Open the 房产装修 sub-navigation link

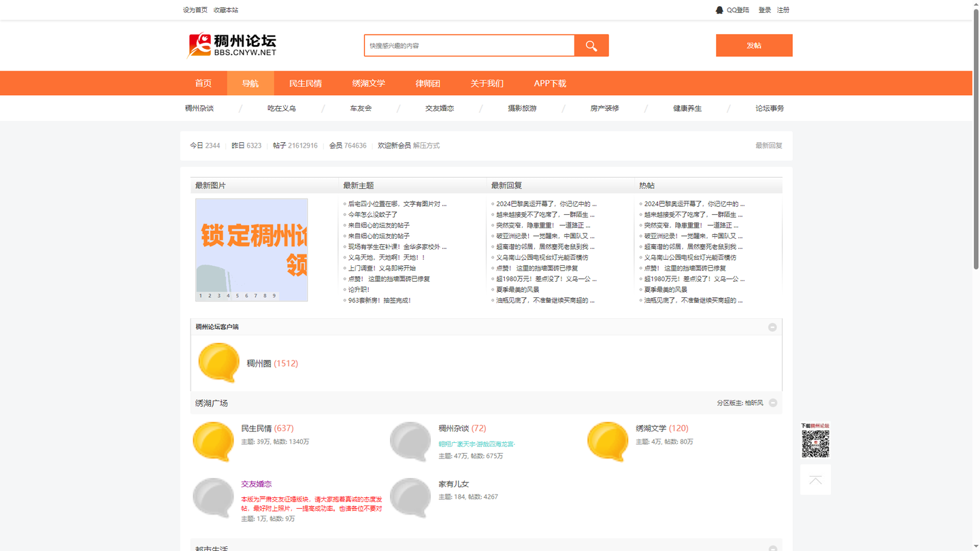coord(604,108)
